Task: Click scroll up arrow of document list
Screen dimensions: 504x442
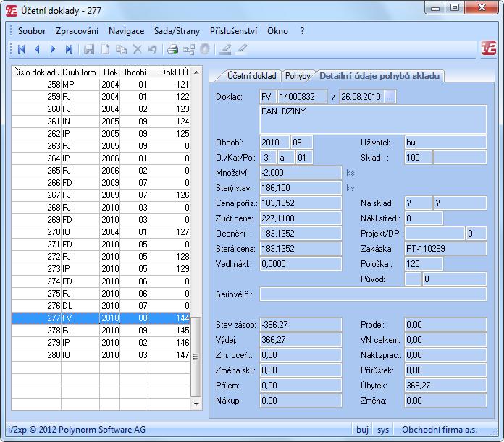Action: [196, 72]
